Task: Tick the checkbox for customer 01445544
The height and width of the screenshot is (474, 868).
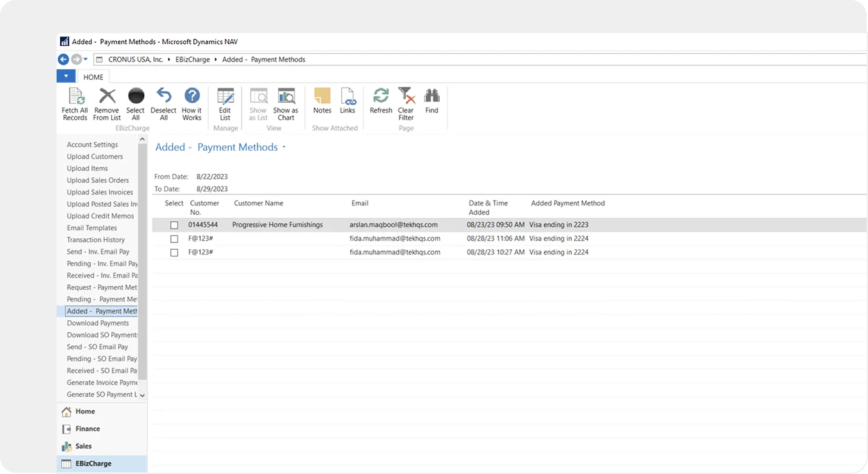Action: pyautogui.click(x=174, y=225)
